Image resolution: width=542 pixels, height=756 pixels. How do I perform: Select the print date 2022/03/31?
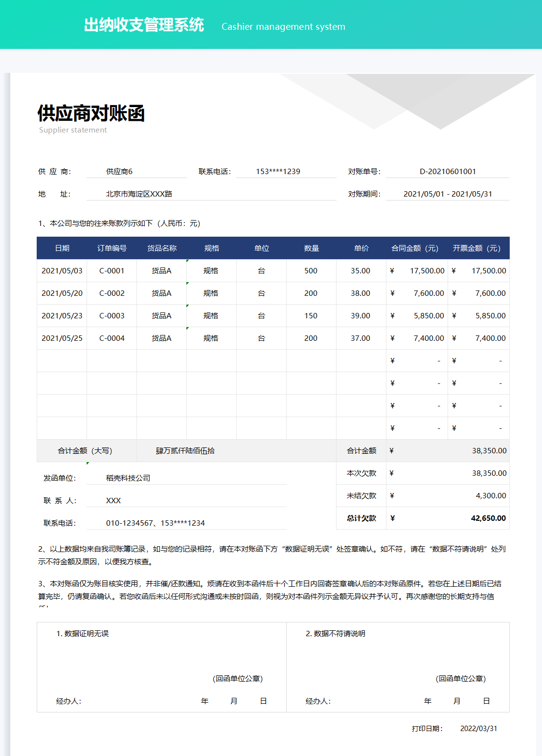[479, 729]
